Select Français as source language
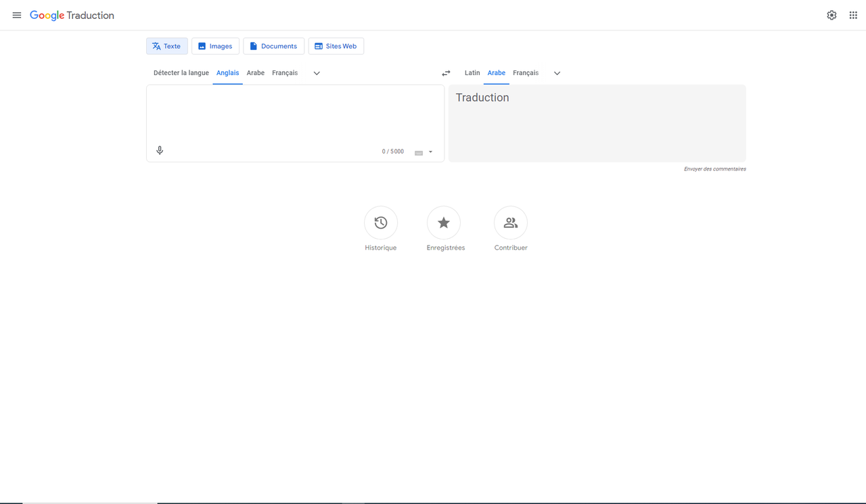The image size is (866, 504). tap(285, 73)
